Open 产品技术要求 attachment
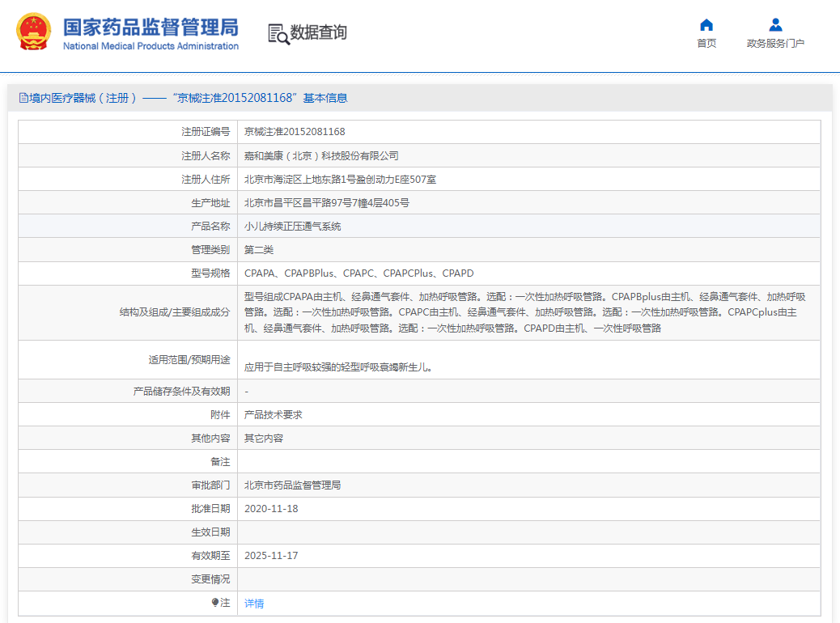840x623 pixels. pyautogui.click(x=273, y=415)
